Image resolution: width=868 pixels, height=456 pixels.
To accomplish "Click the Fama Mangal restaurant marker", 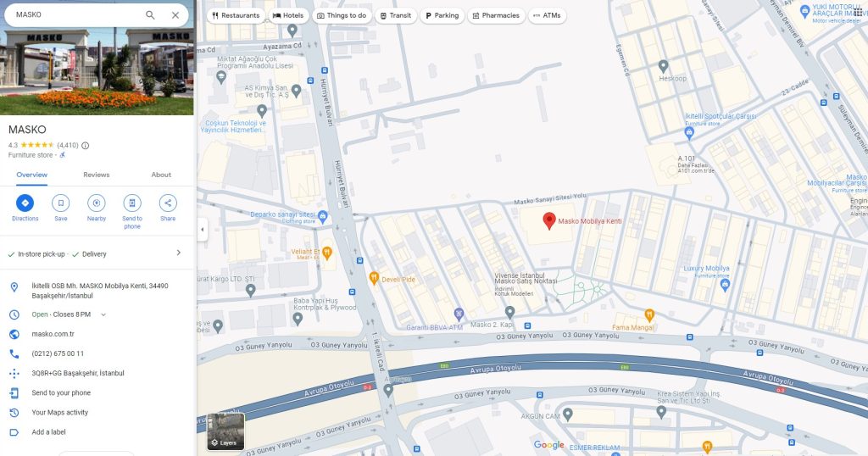I will pos(649,315).
